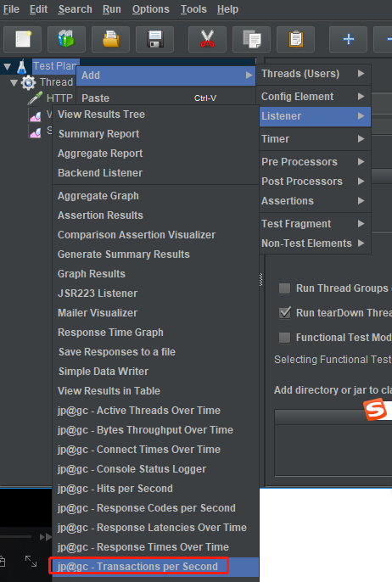Click the HTTP sampler dropper icon

(x=36, y=98)
